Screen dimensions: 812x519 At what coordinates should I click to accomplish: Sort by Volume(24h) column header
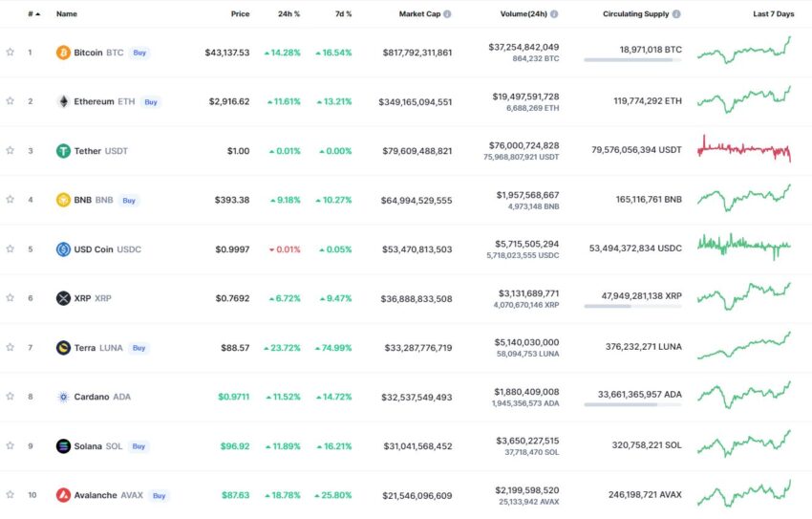524,14
